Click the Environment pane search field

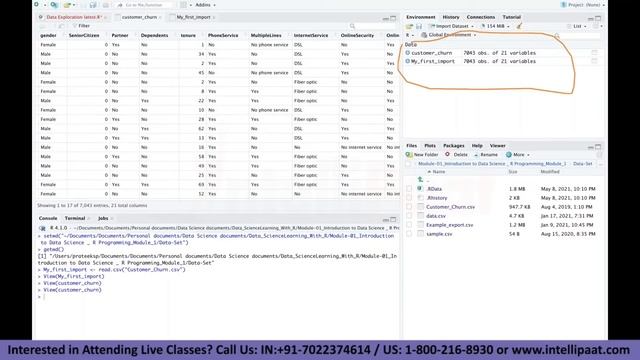click(577, 36)
